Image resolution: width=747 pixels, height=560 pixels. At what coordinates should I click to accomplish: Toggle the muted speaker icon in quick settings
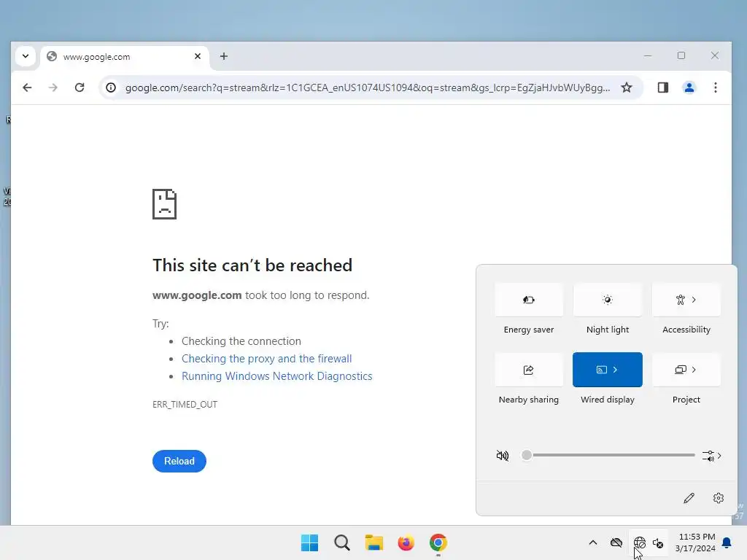coord(502,456)
